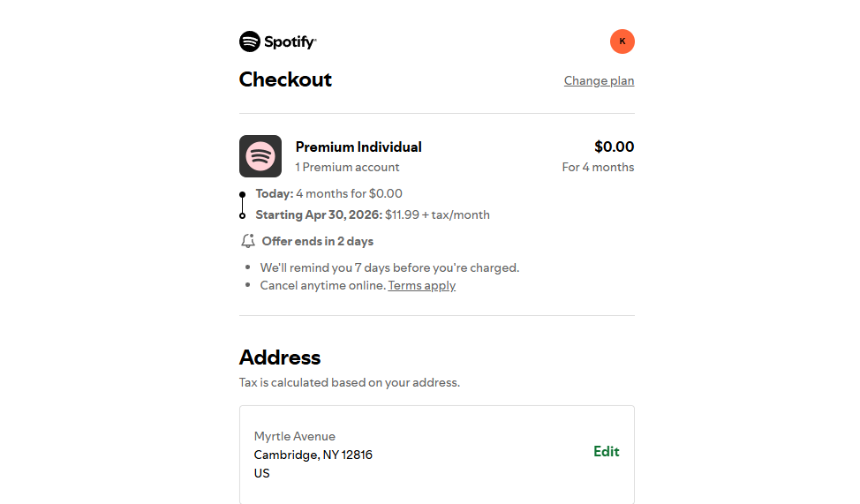The width and height of the screenshot is (860, 504).
Task: Click the Premium Individual plan title
Action: coord(358,147)
